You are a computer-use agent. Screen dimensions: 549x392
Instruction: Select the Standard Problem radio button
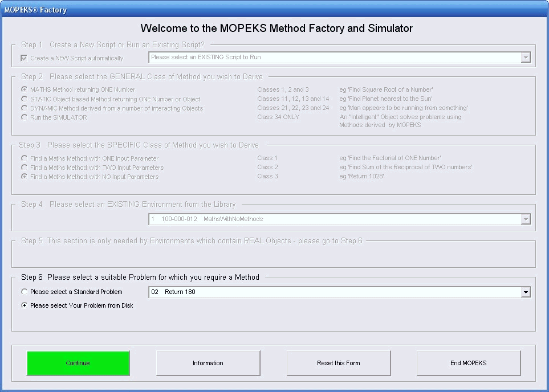coord(24,292)
